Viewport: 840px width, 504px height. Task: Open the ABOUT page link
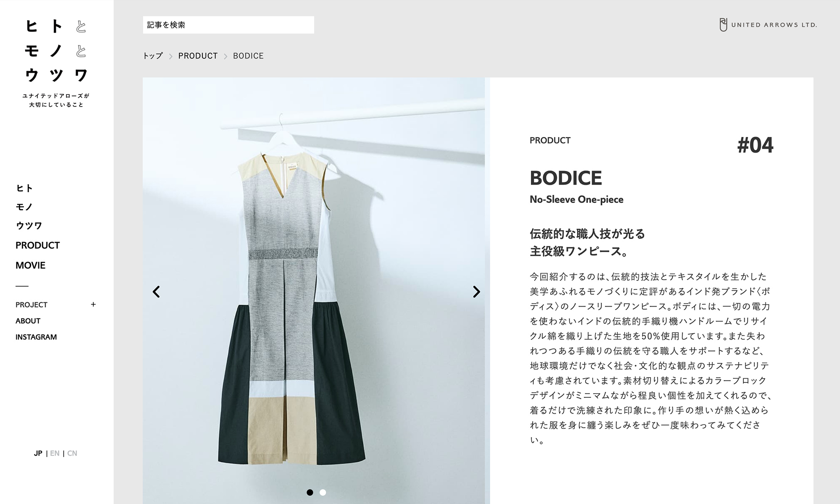28,321
